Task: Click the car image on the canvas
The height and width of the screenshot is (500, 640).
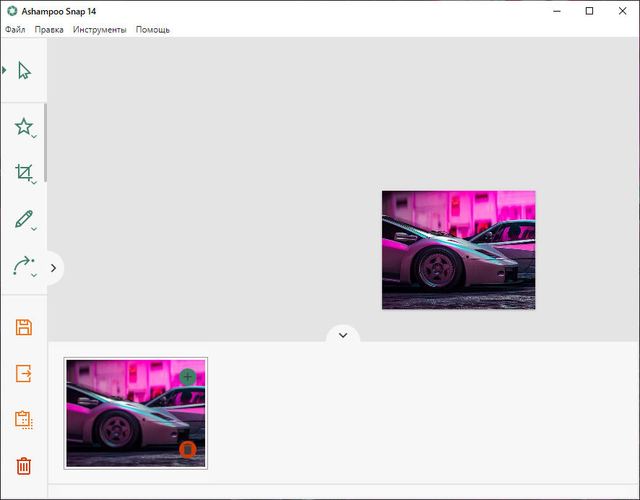Action: [x=458, y=250]
